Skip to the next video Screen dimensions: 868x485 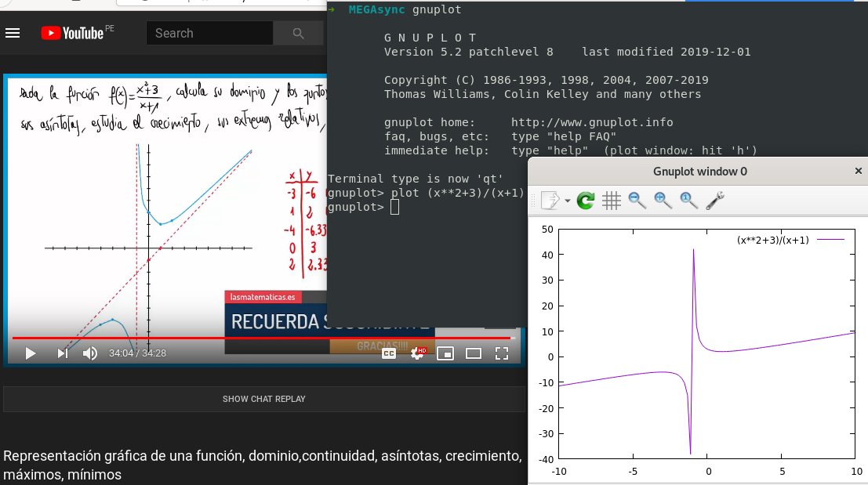click(x=62, y=353)
